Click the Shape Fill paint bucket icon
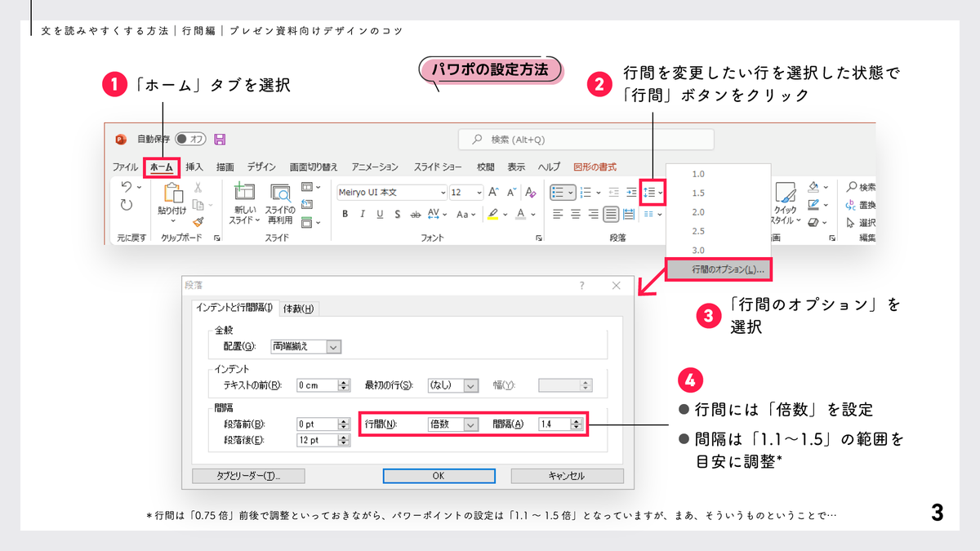The image size is (980, 551). (813, 188)
